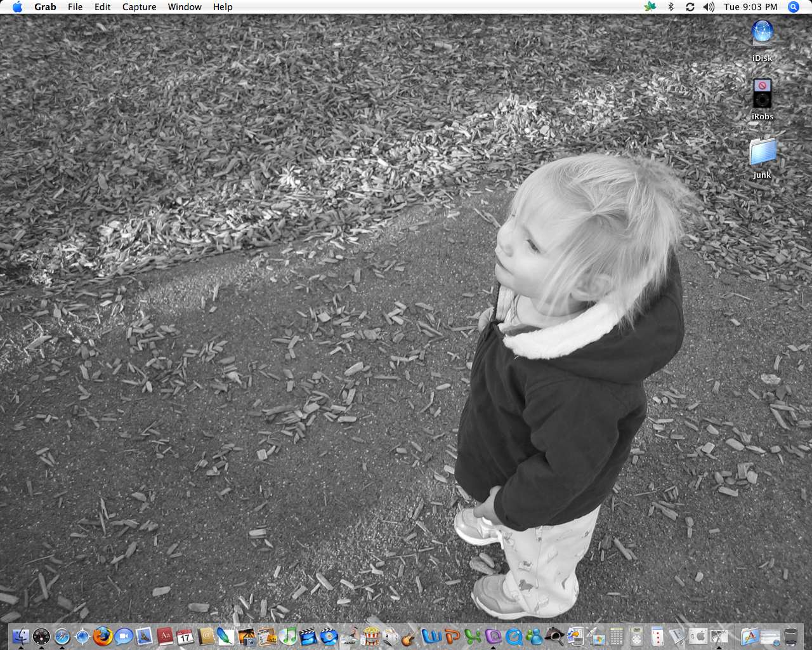Open iDVD clapperboard disc icon
Image resolution: width=812 pixels, height=650 pixels.
pos(329,636)
